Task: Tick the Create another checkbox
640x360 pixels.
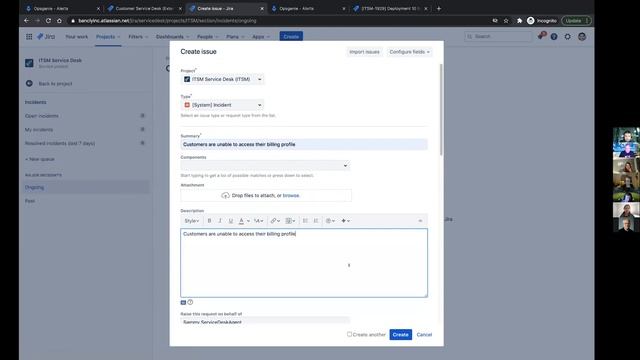Action: coord(349,334)
